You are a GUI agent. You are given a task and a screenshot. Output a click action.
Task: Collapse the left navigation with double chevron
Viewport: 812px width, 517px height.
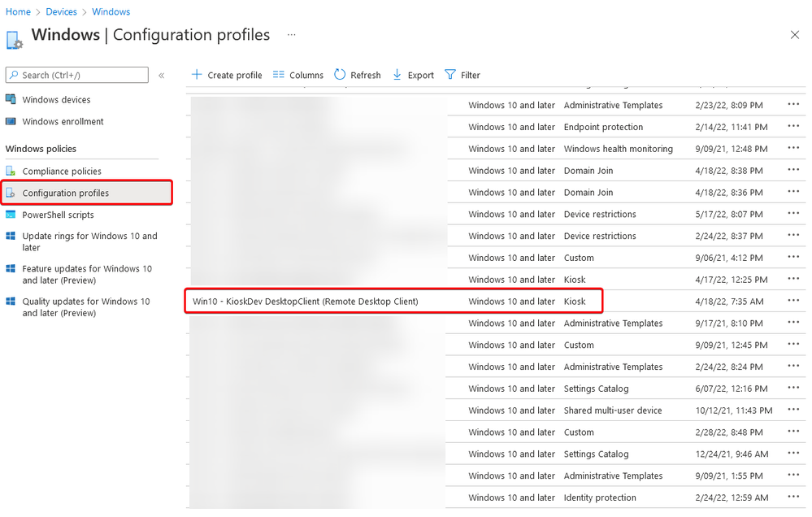coord(162,76)
